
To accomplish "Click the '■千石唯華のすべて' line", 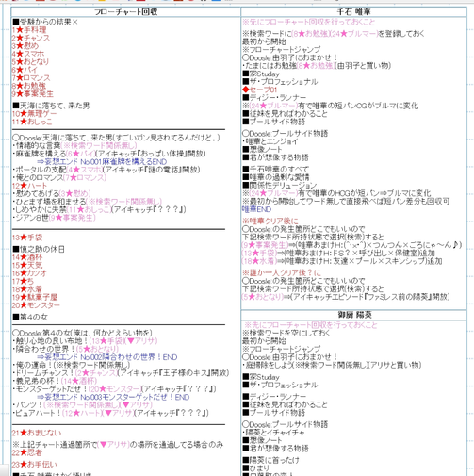I will point(275,169).
